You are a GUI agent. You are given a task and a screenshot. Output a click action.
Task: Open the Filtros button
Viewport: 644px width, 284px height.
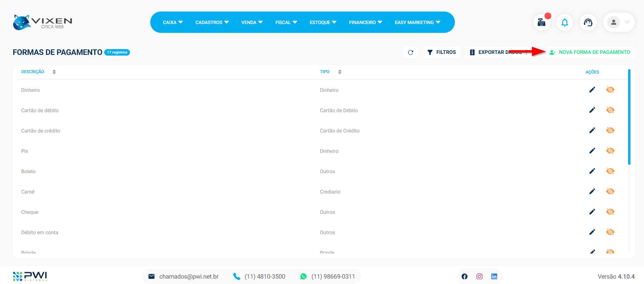pyautogui.click(x=441, y=52)
